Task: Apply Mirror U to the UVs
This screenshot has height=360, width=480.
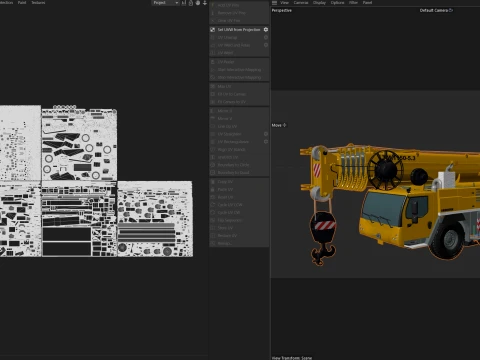Action: (239, 111)
